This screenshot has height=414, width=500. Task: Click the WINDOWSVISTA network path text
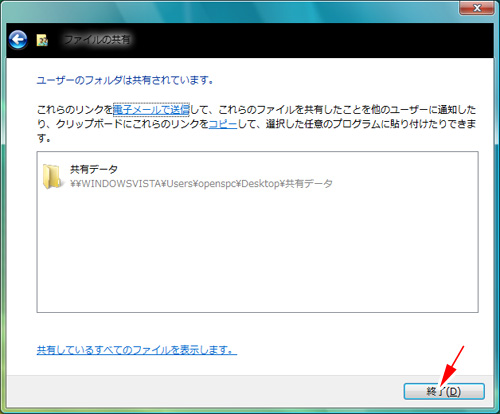[x=201, y=183]
